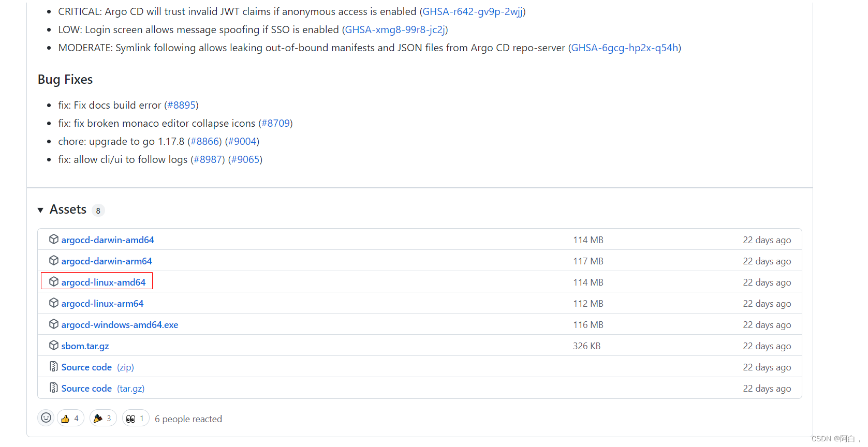
Task: Click the 112 MB size value
Action: (x=589, y=304)
